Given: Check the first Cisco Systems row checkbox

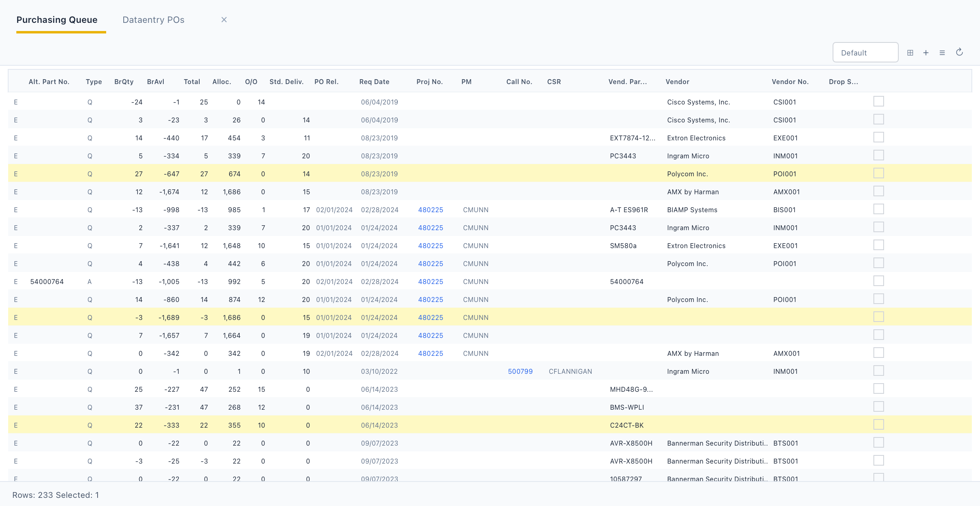Looking at the screenshot, I should 879,101.
